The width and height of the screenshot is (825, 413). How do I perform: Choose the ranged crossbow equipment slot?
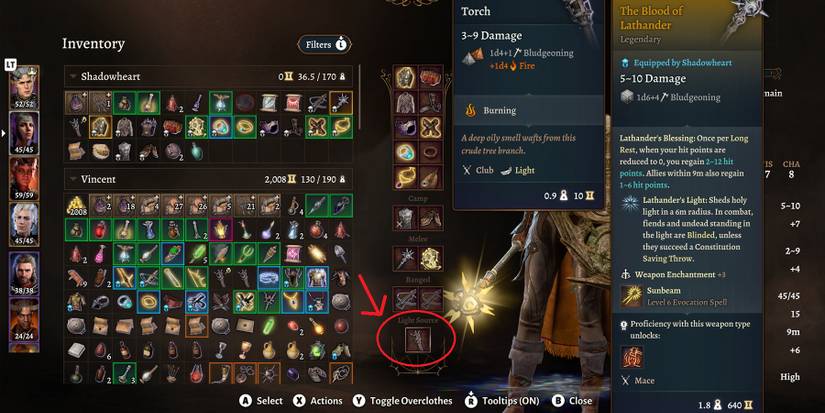[x=405, y=299]
